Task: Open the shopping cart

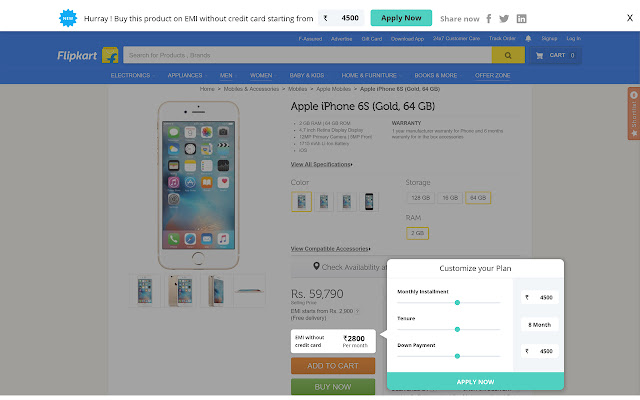Action: click(x=556, y=56)
